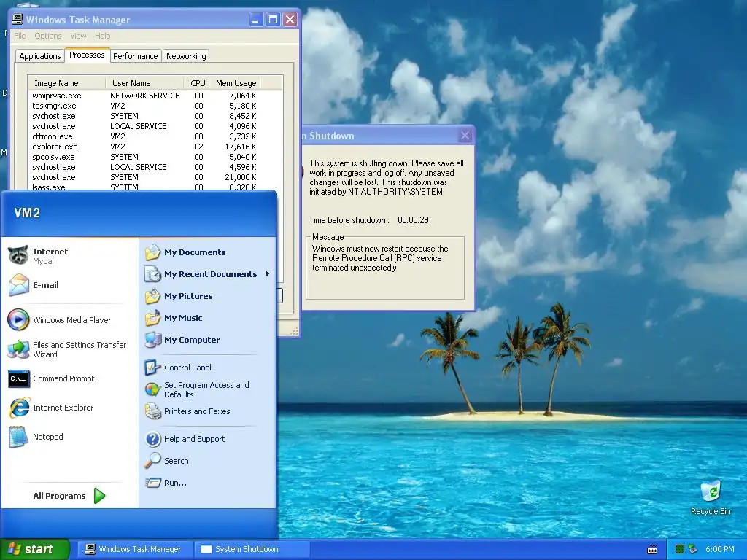The image size is (747, 560).
Task: Launch Windows Media Player icon
Action: point(18,320)
